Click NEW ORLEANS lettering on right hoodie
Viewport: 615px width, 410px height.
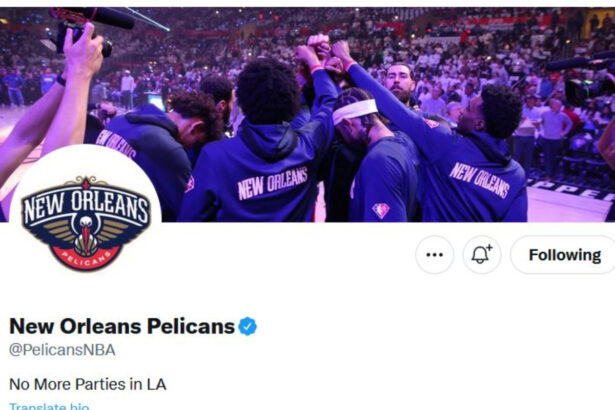pos(479,180)
